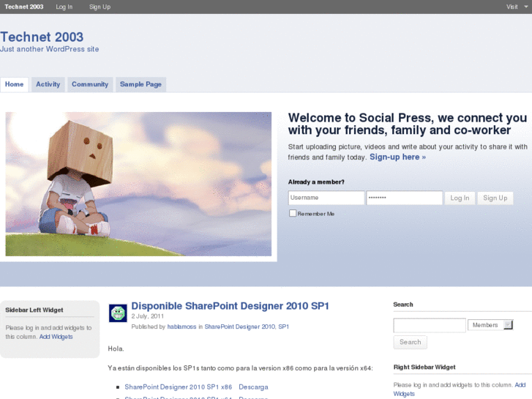Click Technet 2003 in the admin bar

(x=23, y=7)
